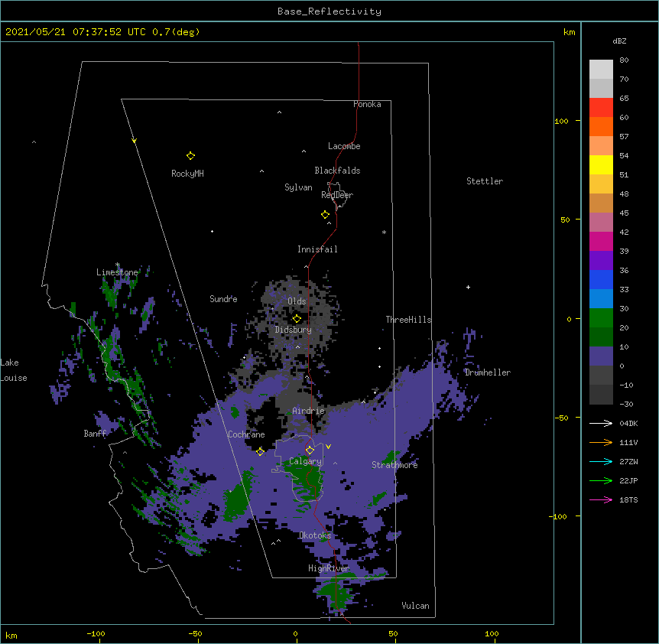This screenshot has height=644, width=659.
Task: Click the white 70-80 dBZ color swatch
Action: (601, 70)
